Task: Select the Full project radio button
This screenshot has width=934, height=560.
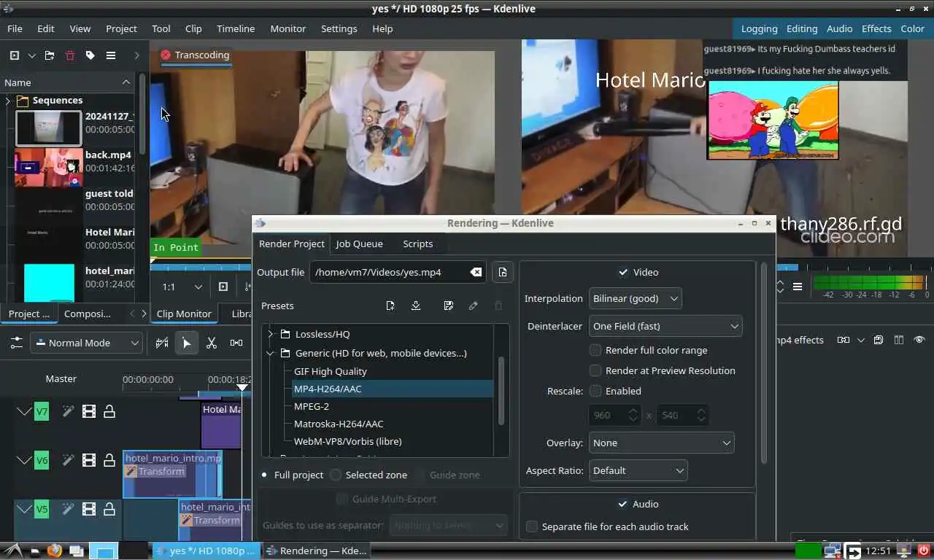Action: pos(264,475)
